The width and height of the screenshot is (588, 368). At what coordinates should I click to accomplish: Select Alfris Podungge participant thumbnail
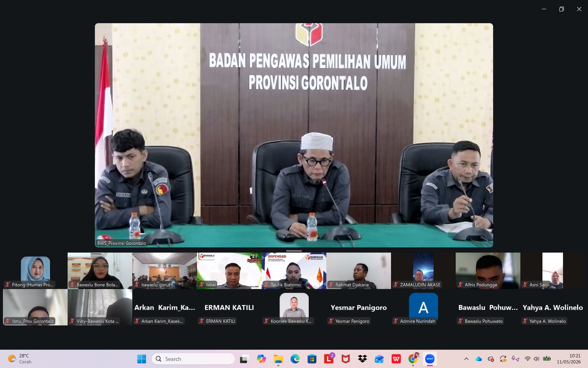click(488, 270)
